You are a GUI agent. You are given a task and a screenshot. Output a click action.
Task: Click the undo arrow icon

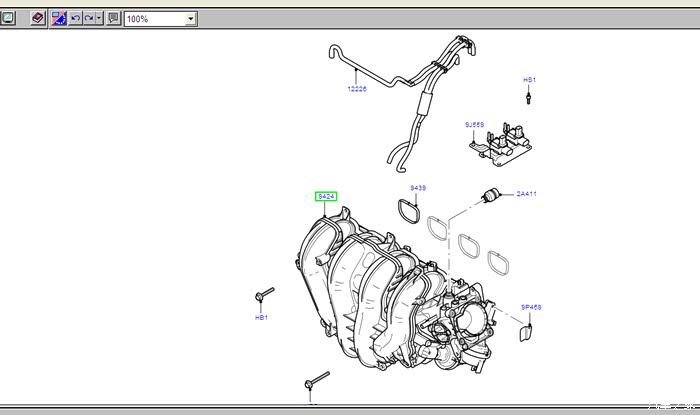point(76,18)
